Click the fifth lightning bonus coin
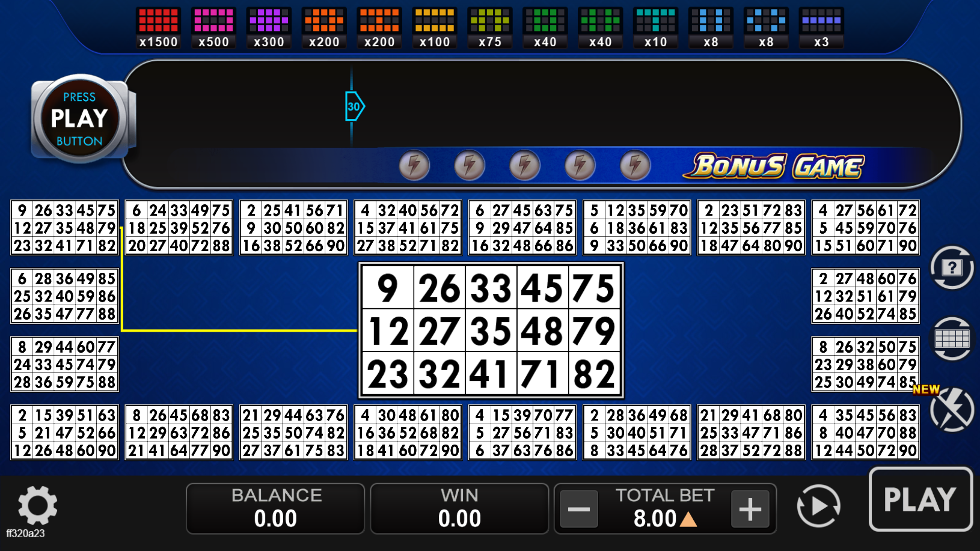 (x=635, y=165)
